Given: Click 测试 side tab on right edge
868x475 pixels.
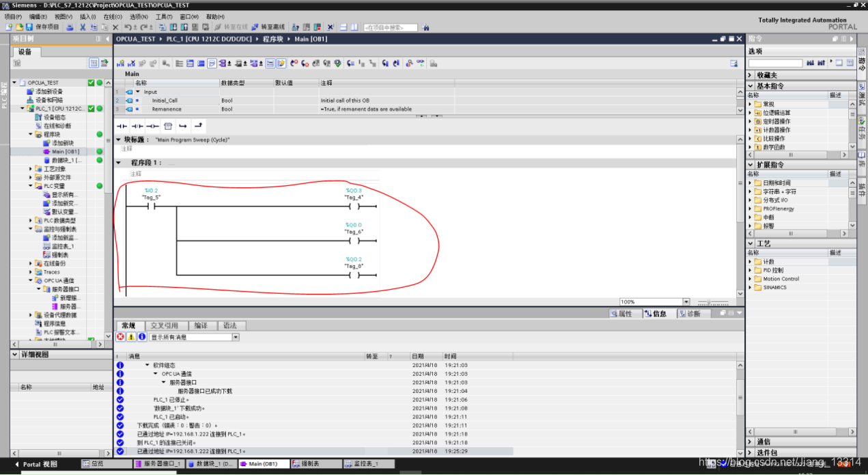Looking at the screenshot, I should [862, 96].
